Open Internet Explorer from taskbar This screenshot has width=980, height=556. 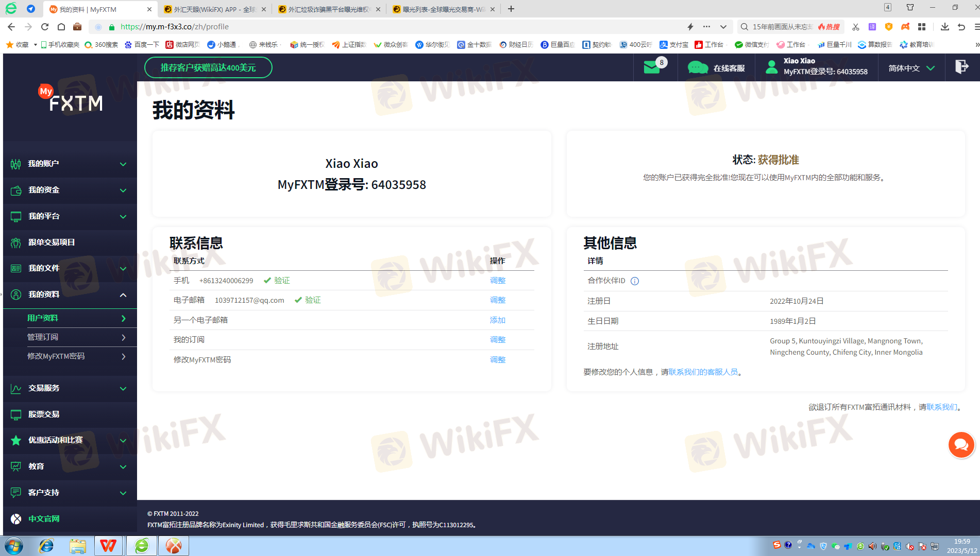(x=46, y=546)
